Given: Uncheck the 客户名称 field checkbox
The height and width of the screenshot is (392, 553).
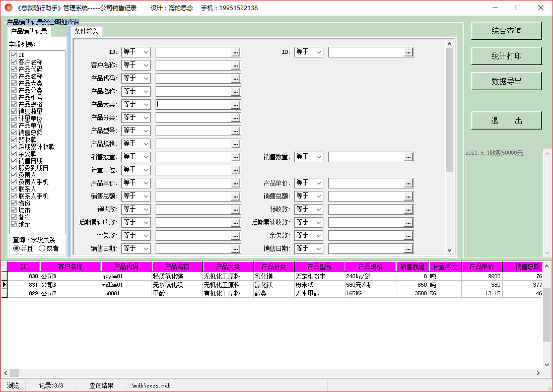Looking at the screenshot, I should (x=14, y=62).
